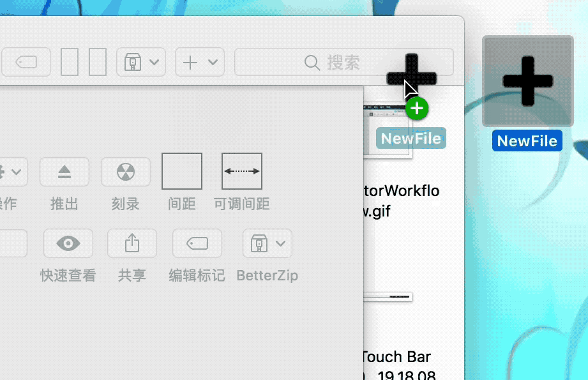Screen dimensions: 588x380
Task: Click the tag icon in Finder's top toolbar
Action: (26, 62)
